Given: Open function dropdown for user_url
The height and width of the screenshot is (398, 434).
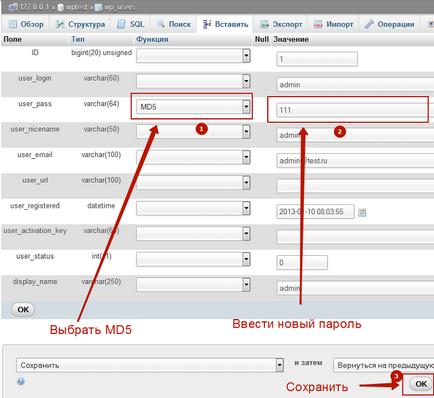Looking at the screenshot, I should 193,183.
